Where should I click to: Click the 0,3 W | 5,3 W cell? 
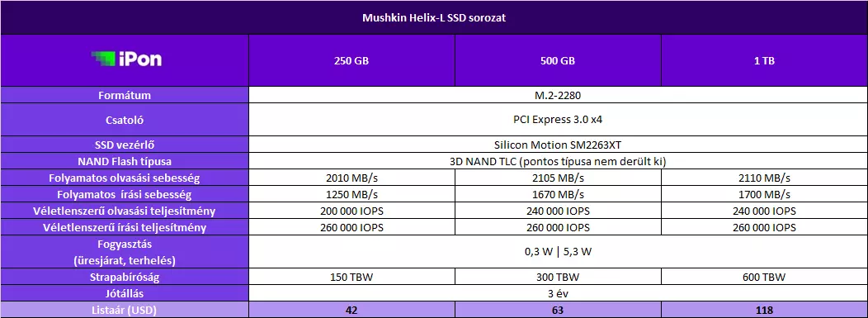(x=558, y=252)
